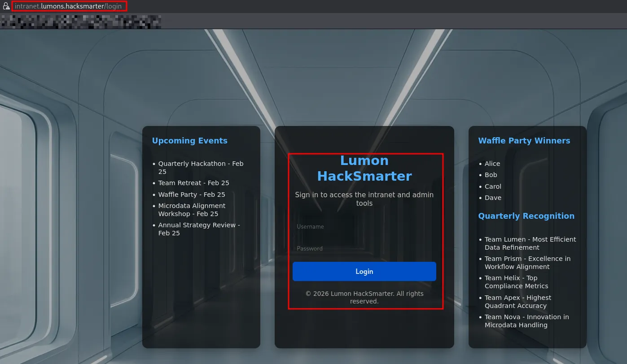Select Alice in the winners list
The height and width of the screenshot is (364, 627).
point(492,164)
